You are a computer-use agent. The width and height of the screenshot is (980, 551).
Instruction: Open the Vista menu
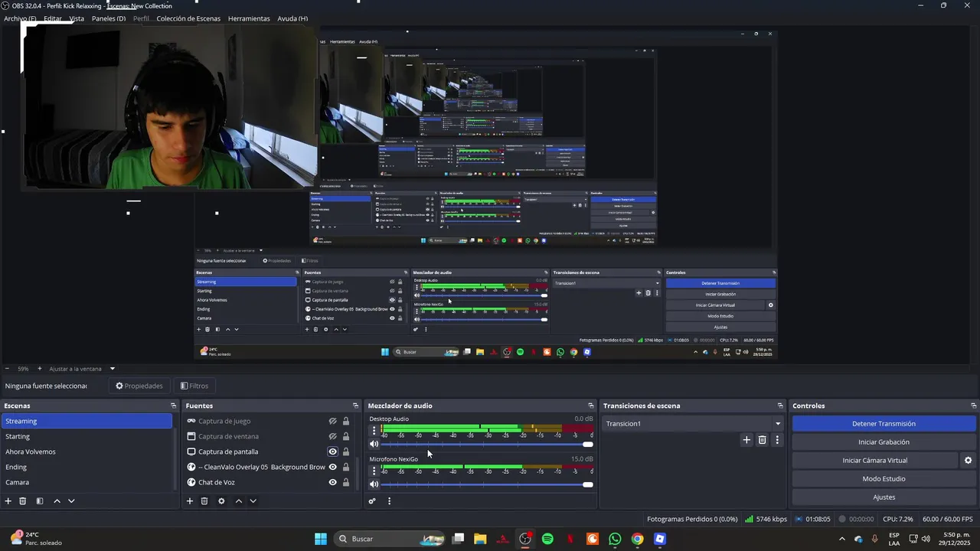pos(77,18)
